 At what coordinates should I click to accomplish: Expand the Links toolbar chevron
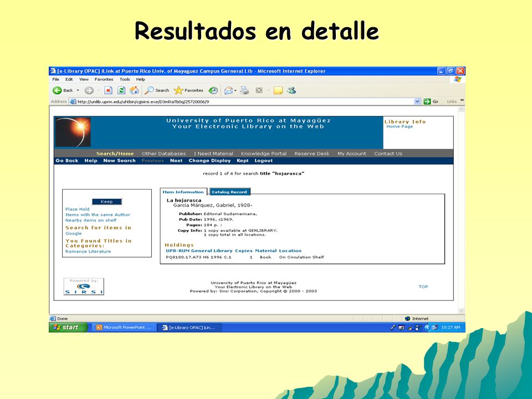point(462,100)
